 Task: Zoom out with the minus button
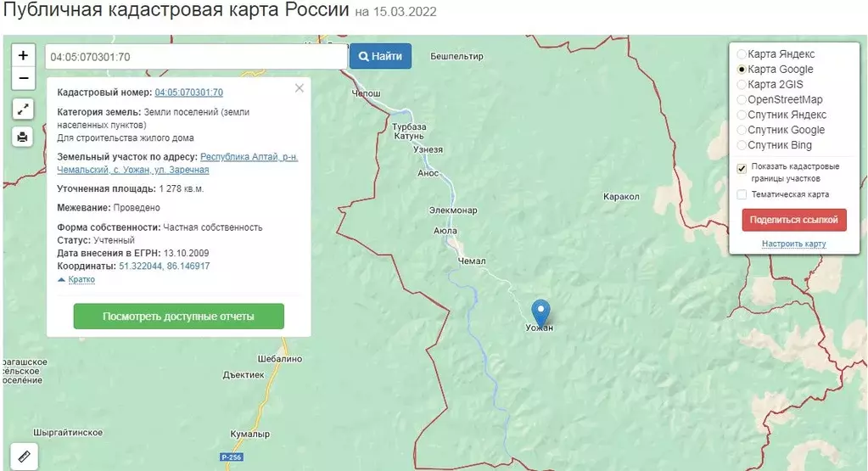[23, 78]
